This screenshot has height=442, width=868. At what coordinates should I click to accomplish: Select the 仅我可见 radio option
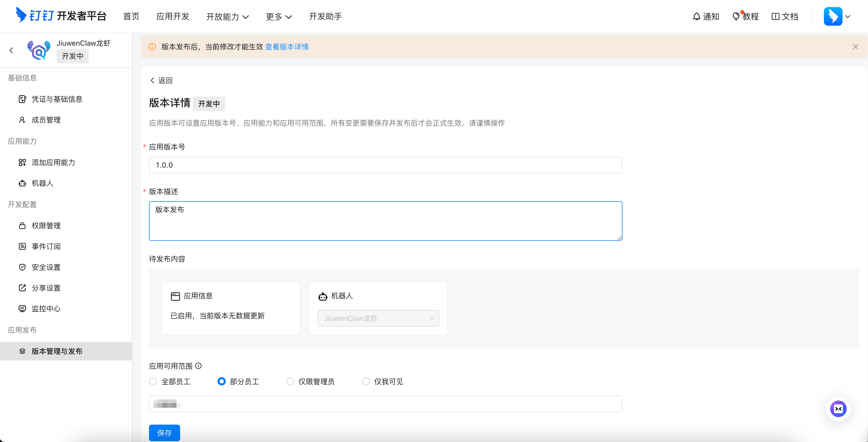[366, 381]
